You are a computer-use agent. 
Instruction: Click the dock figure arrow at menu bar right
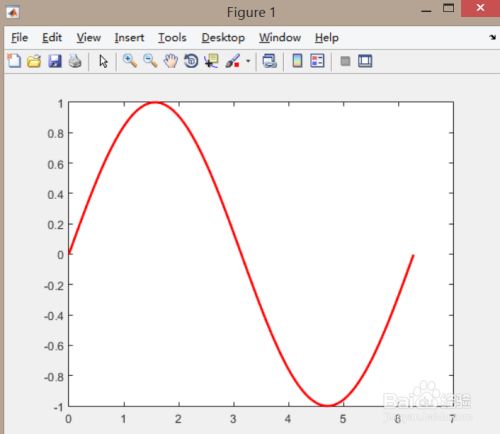click(x=492, y=37)
